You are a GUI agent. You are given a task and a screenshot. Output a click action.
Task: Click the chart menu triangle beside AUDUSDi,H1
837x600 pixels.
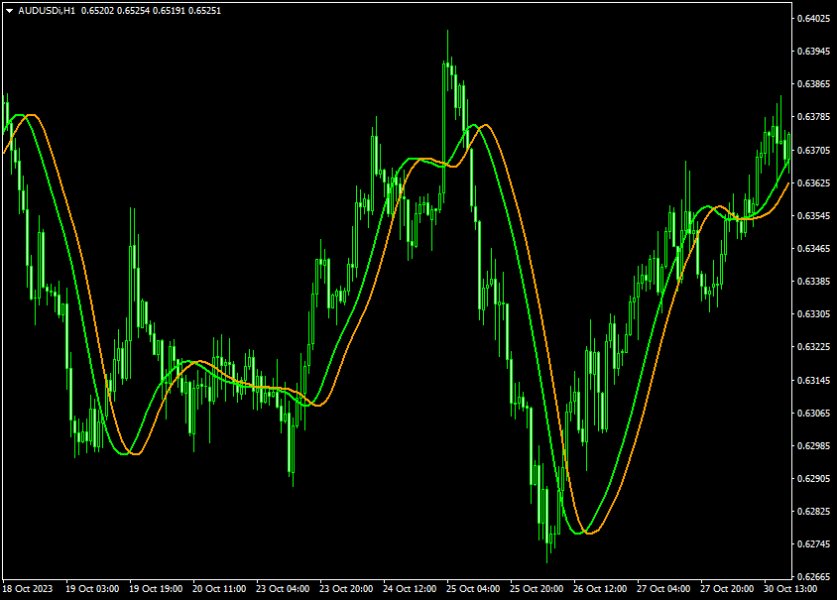[x=9, y=11]
